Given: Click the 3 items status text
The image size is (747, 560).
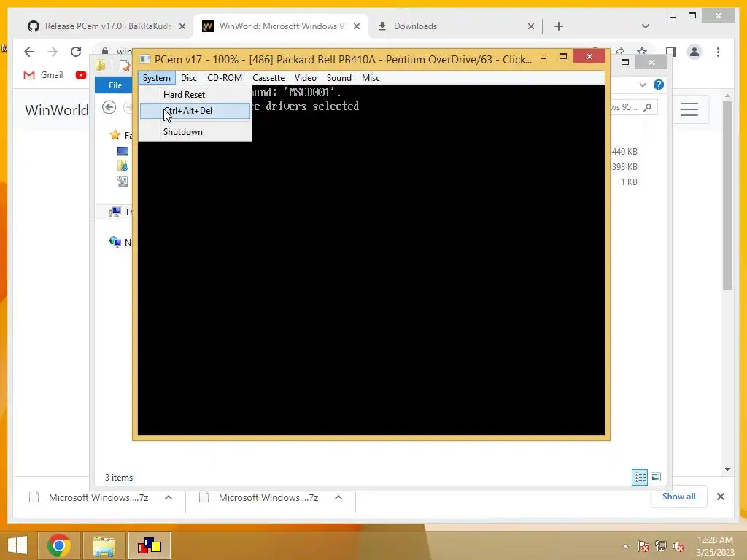Looking at the screenshot, I should 119,477.
